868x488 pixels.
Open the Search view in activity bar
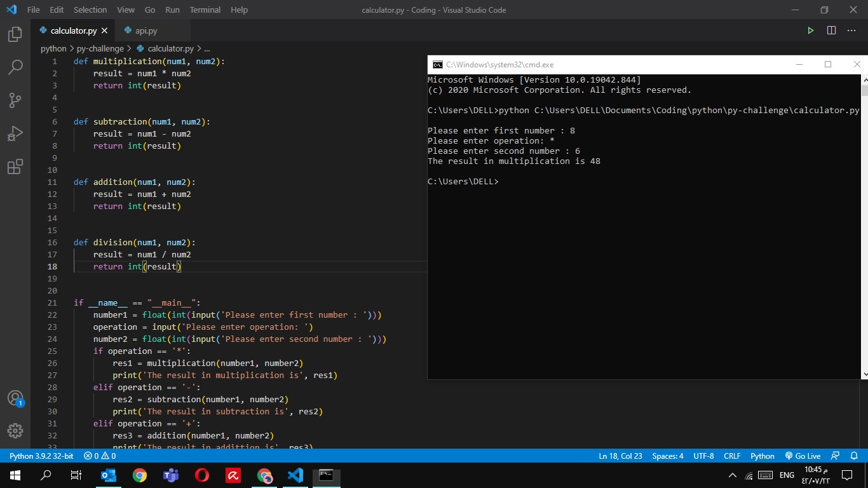(15, 67)
